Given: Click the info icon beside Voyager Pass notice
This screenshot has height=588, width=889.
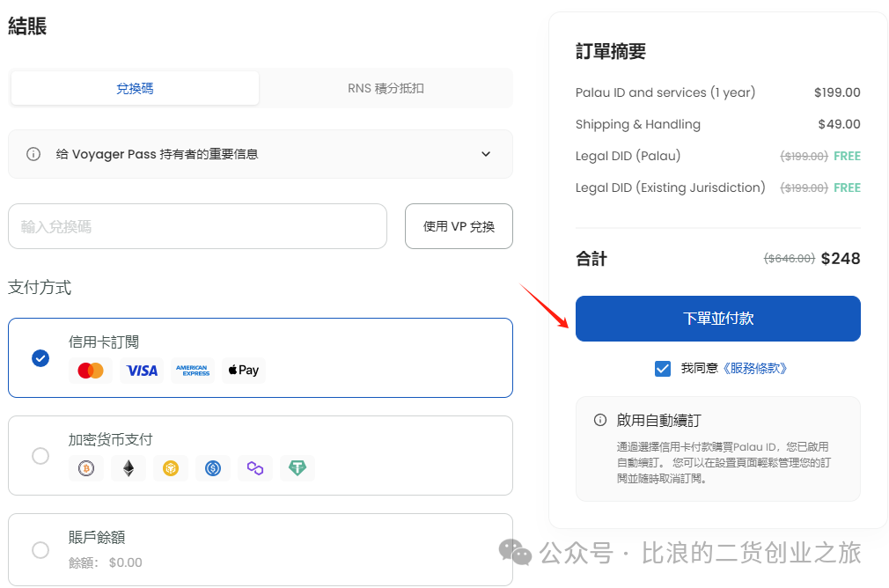Looking at the screenshot, I should point(34,154).
